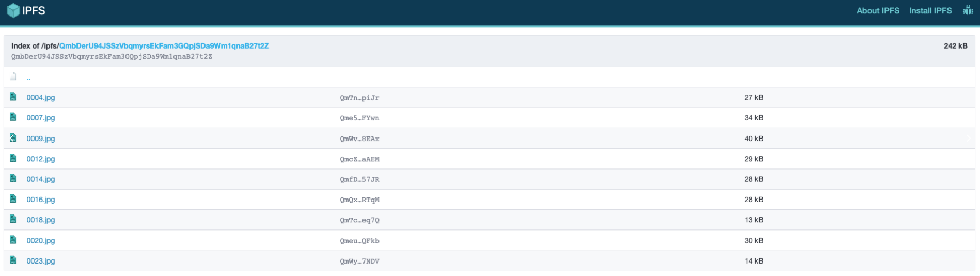This screenshot has height=276, width=980.
Task: Click the 34 kB size of 0007.jpg
Action: tap(754, 118)
